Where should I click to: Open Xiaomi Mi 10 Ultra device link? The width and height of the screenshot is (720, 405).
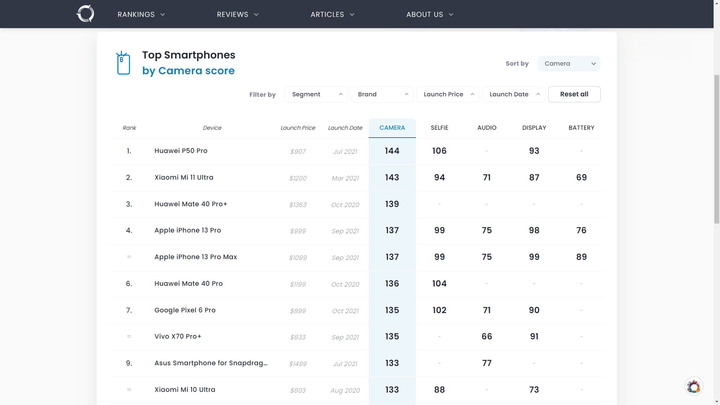click(185, 389)
